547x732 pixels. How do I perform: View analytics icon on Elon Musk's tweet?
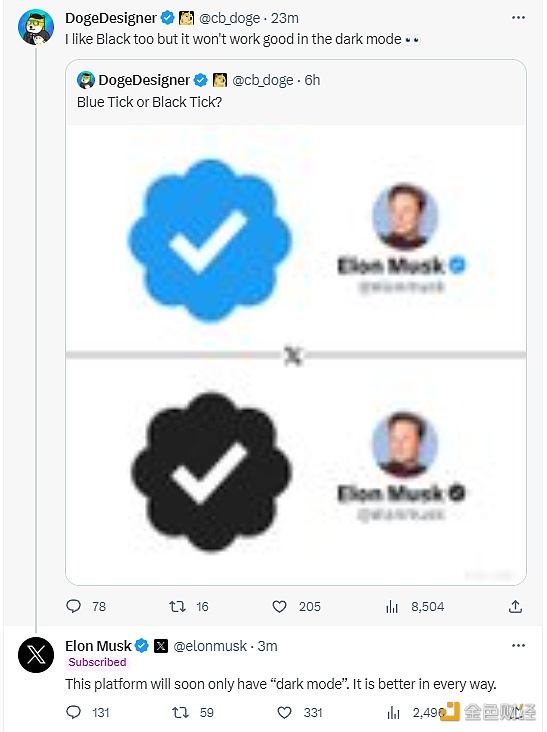(x=393, y=713)
